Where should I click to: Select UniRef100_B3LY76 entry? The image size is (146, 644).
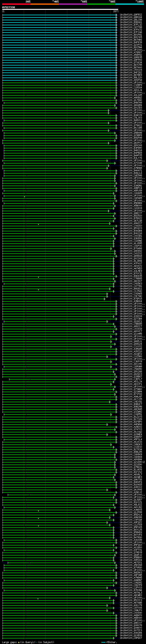coord(131,158)
